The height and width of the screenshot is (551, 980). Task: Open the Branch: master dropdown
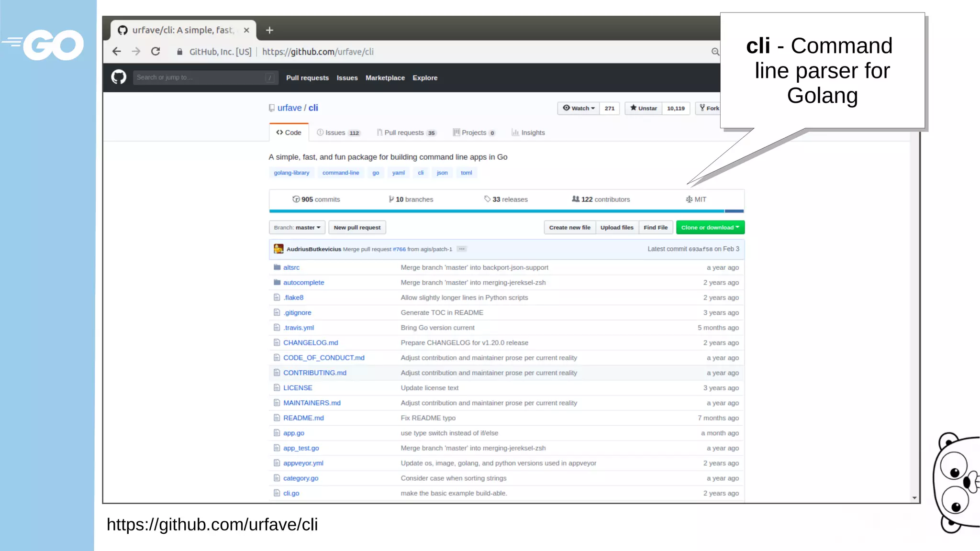click(x=297, y=228)
